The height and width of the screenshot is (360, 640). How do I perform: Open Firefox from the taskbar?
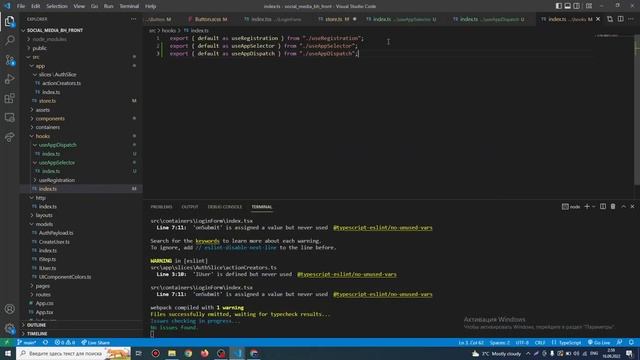204,353
